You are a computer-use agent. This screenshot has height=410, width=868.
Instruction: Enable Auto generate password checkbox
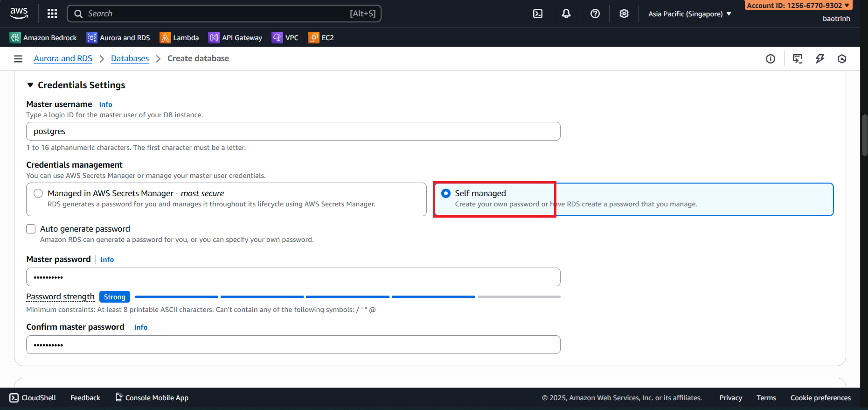click(31, 229)
